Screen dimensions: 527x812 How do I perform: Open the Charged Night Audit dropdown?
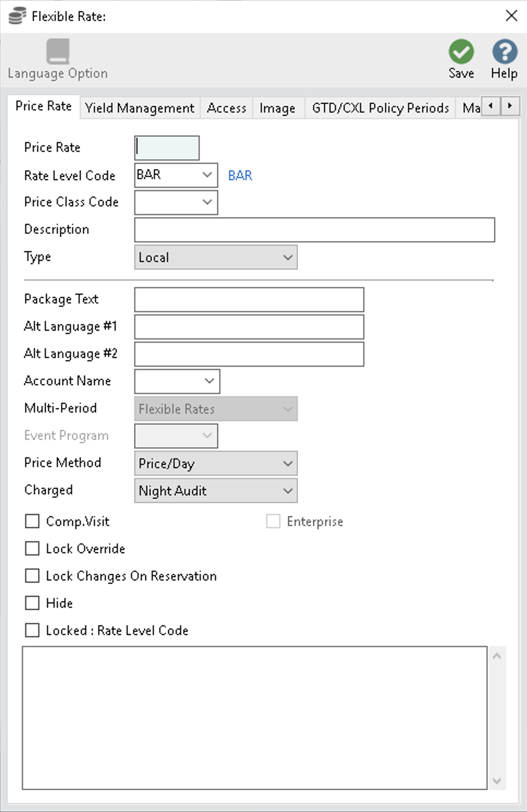pos(288,491)
